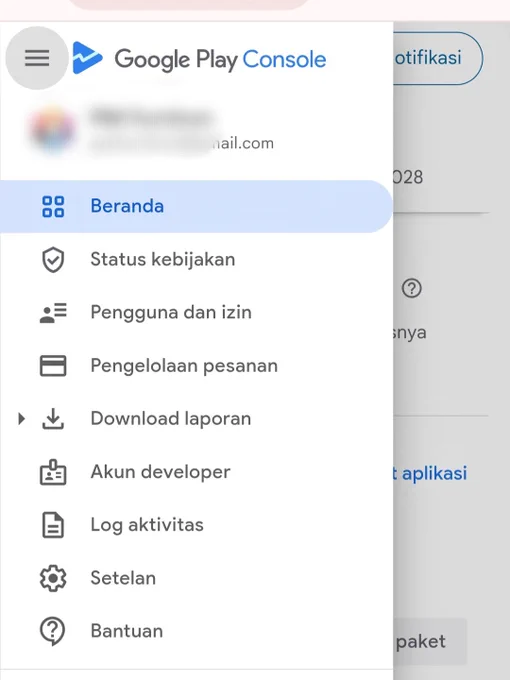Open Setelan settings
Screen dimensions: 510x680
pyautogui.click(x=196, y=578)
